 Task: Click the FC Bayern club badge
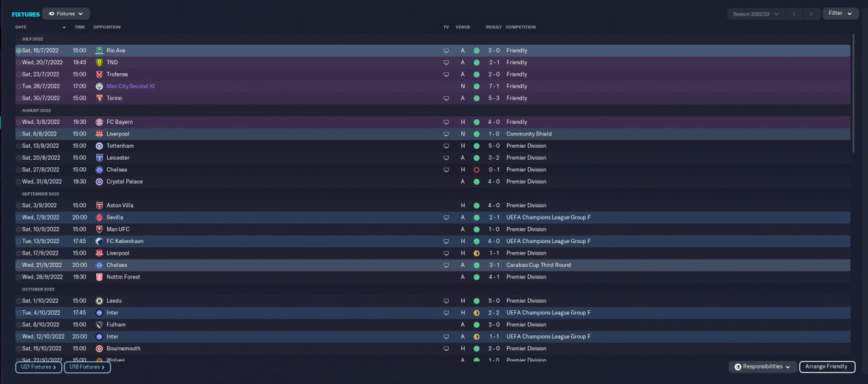coord(100,122)
